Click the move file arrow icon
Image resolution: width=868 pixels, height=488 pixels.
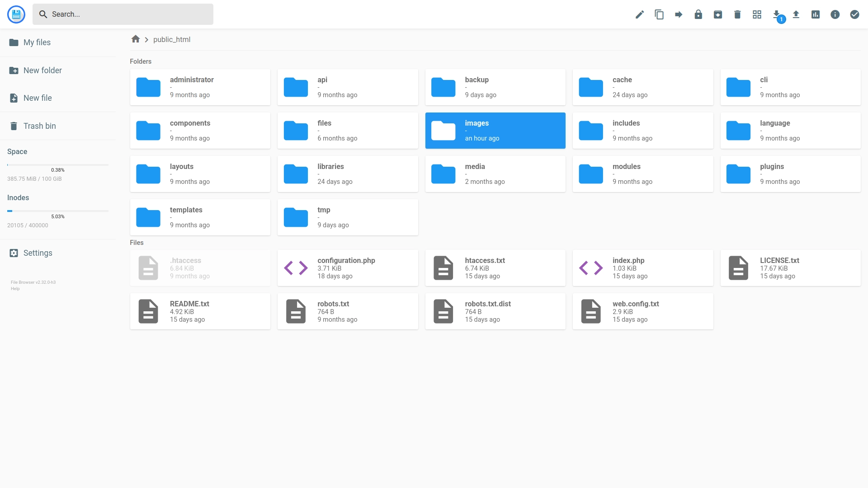point(678,14)
